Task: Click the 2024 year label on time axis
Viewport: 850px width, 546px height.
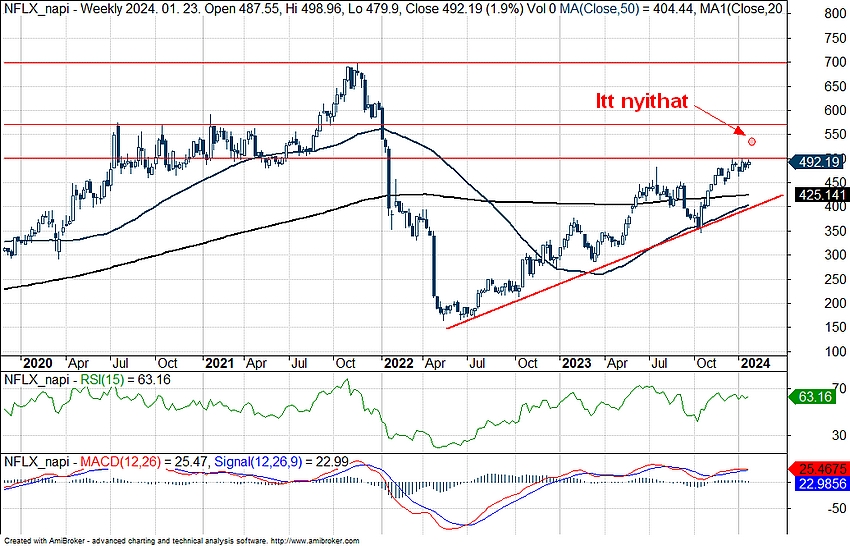Action: (x=755, y=363)
